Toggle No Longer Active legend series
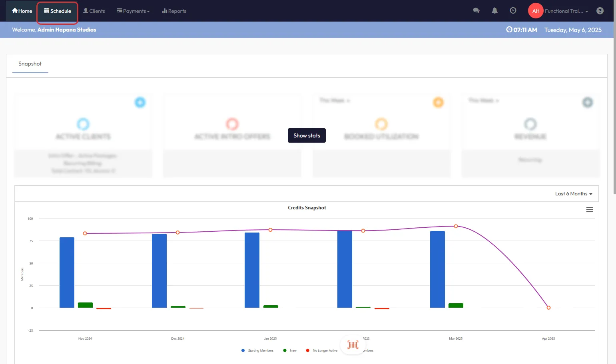Screen dimensions: 616x364 (321, 350)
